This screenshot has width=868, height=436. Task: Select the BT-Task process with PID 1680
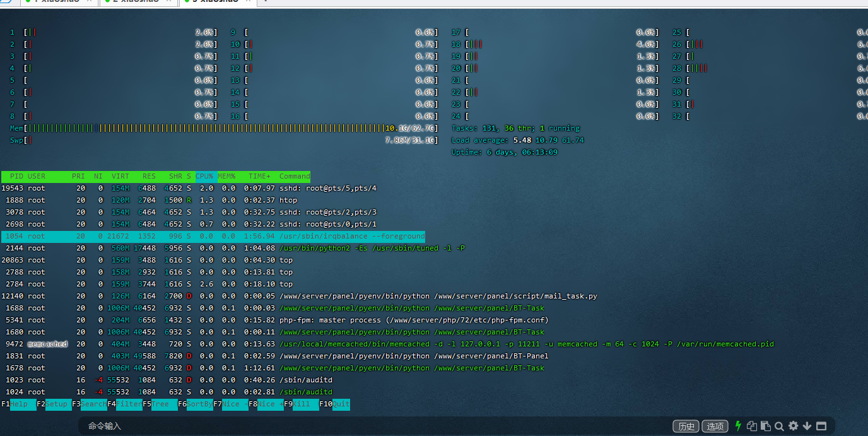click(273, 332)
